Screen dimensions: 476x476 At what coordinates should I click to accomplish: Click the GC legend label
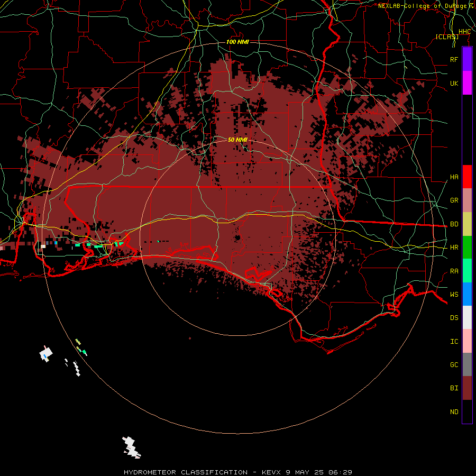point(454,365)
